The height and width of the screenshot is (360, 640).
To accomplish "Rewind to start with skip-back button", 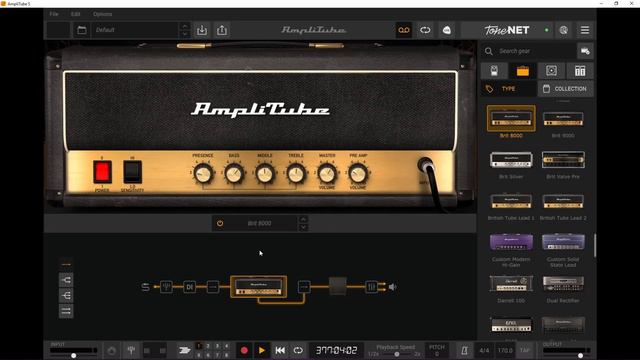I will [280, 350].
